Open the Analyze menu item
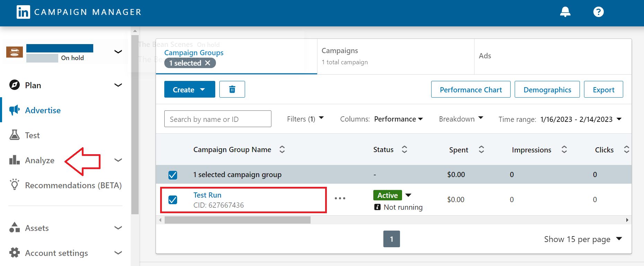The width and height of the screenshot is (644, 266). pyautogui.click(x=40, y=160)
